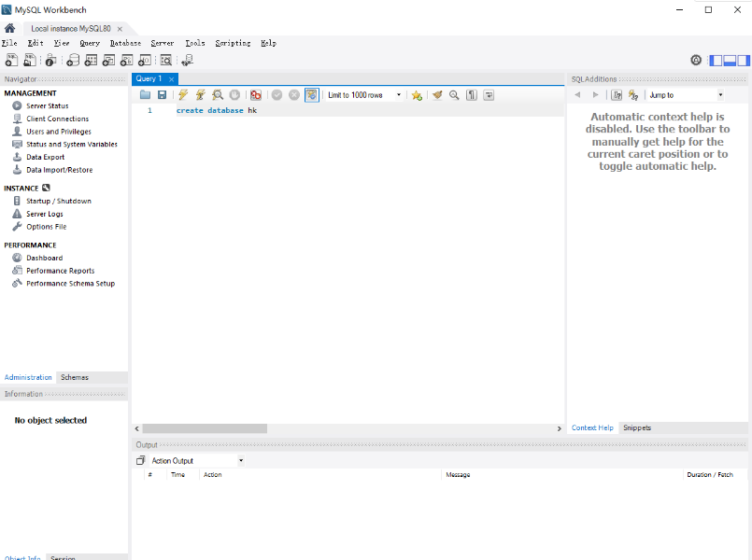Image resolution: width=752 pixels, height=560 pixels.
Task: Toggle invisible characters pilcrow button
Action: [472, 95]
